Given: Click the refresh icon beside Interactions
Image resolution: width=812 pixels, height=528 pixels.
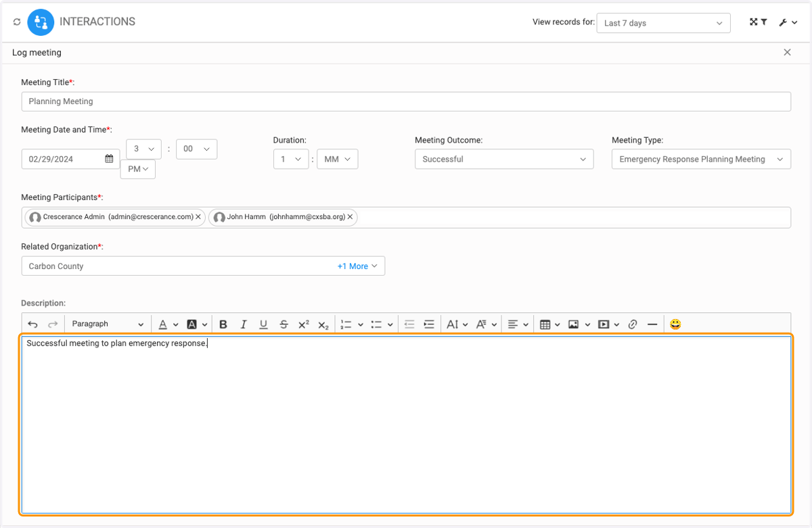Looking at the screenshot, I should pos(17,22).
